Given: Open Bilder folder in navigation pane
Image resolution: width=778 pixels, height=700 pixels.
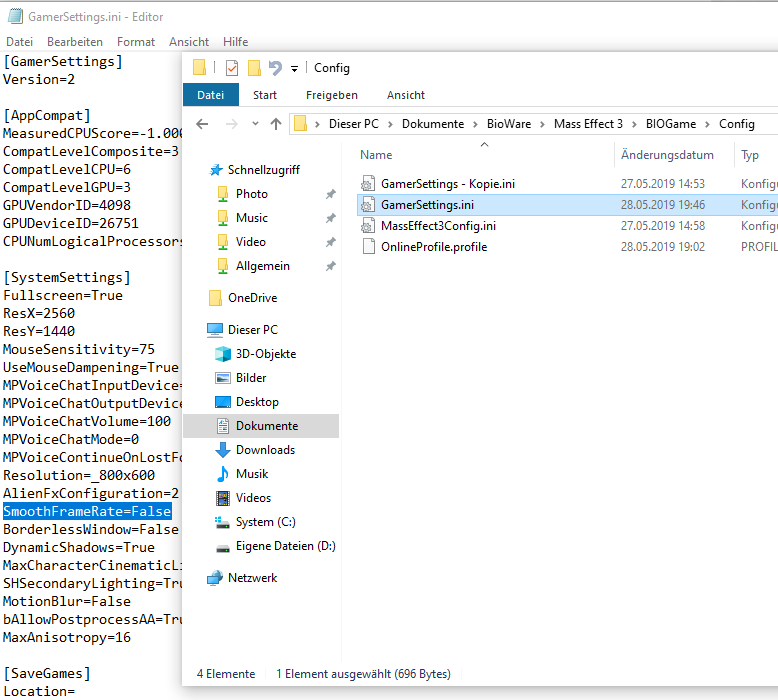Looking at the screenshot, I should point(251,378).
